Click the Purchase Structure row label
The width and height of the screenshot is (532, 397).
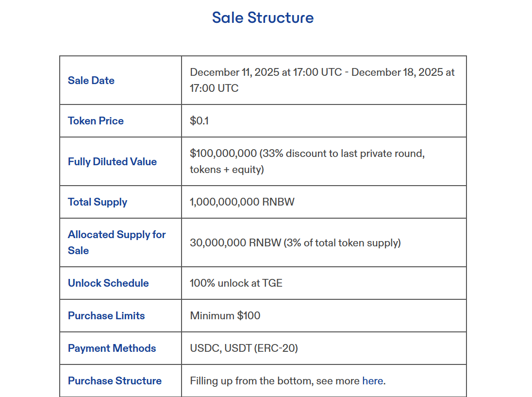[115, 381]
